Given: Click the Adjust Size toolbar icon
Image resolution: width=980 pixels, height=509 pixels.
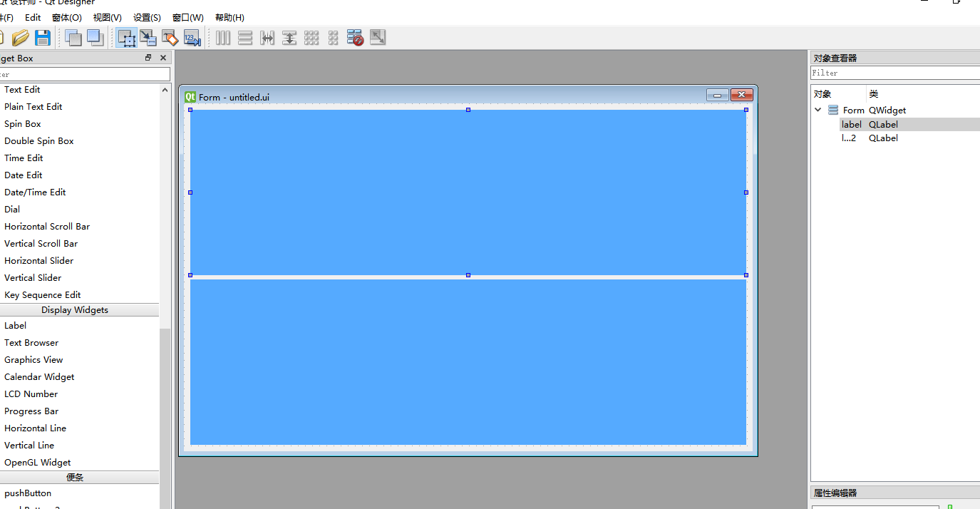Looking at the screenshot, I should point(378,38).
